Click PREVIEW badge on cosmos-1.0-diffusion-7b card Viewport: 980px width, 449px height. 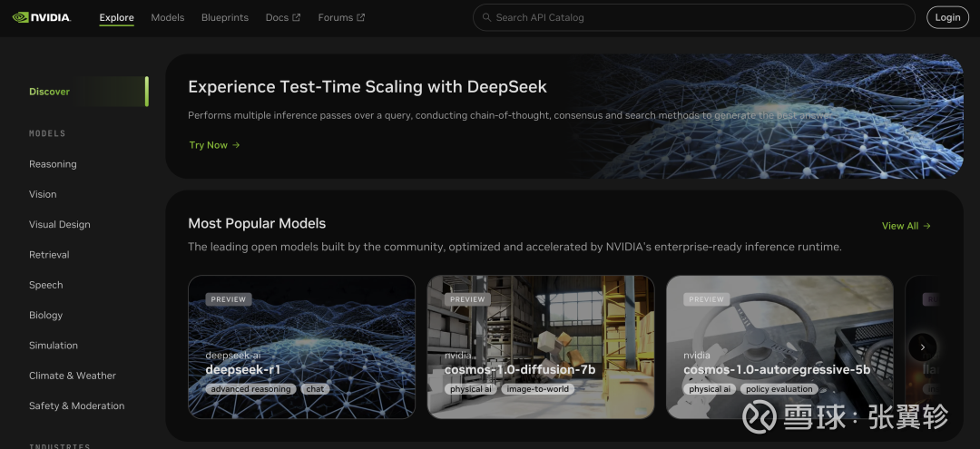467,299
